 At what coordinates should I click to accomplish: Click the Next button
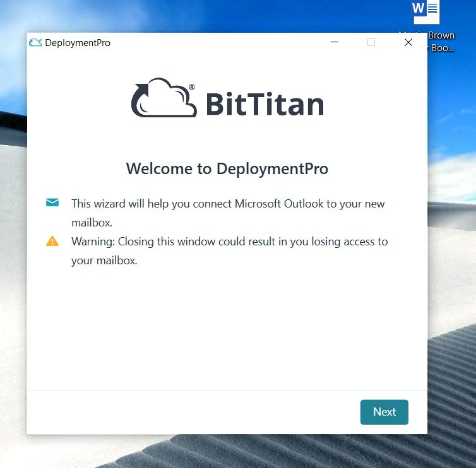pos(384,412)
